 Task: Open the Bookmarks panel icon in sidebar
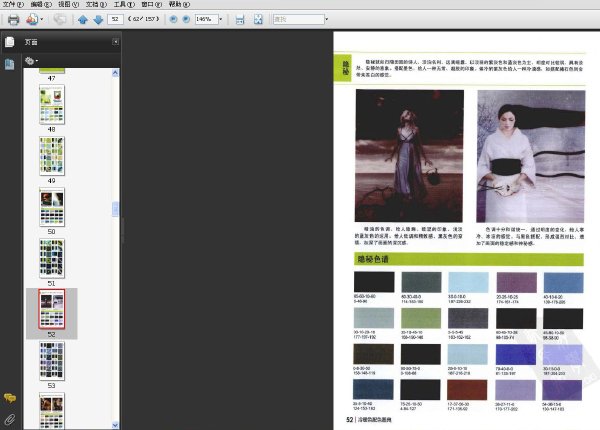10,64
